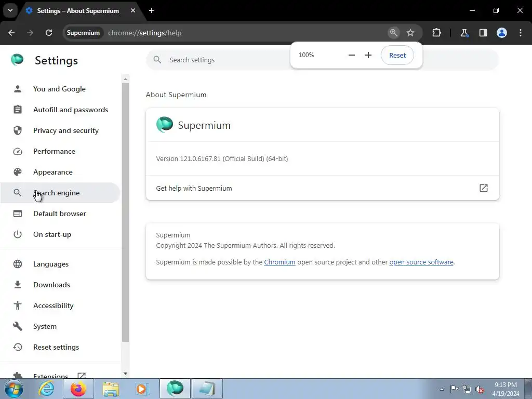
Task: Reload the current page
Action: 49,33
